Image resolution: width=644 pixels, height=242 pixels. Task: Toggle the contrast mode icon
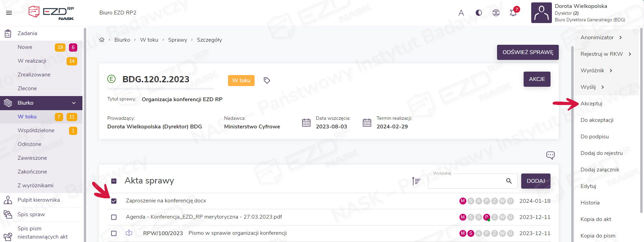(479, 13)
